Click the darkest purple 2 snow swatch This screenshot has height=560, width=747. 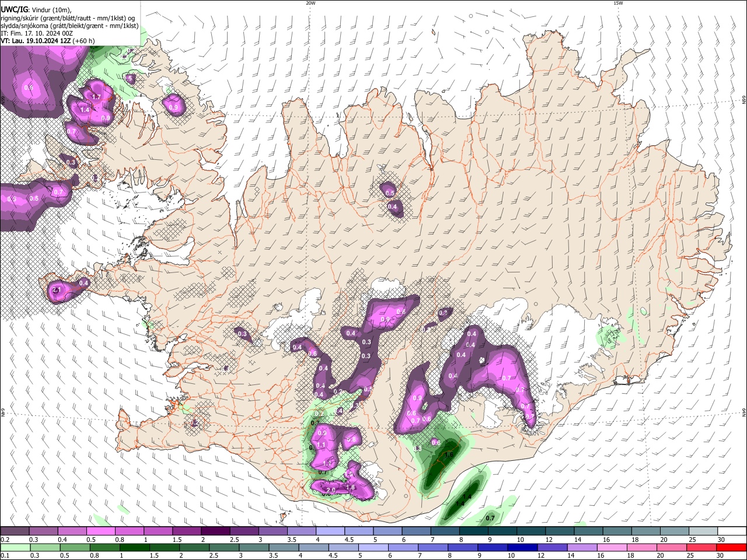click(x=215, y=531)
